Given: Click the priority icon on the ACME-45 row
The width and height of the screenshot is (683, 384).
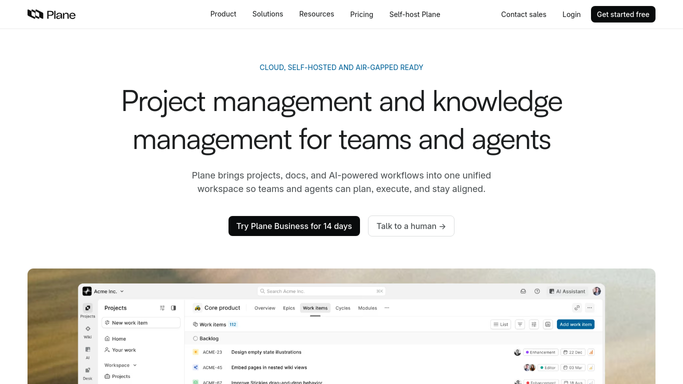Looking at the screenshot, I should (591, 367).
